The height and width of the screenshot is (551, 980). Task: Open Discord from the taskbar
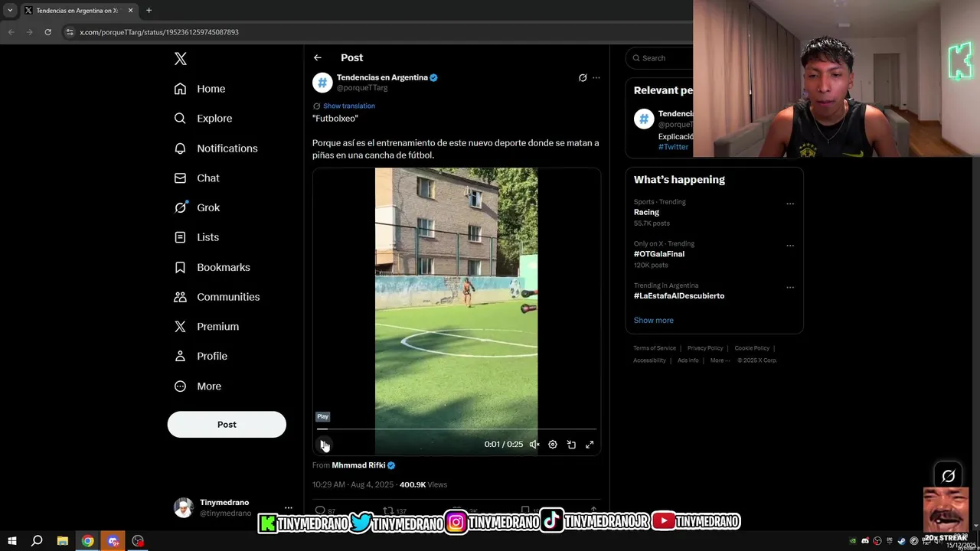(x=113, y=541)
